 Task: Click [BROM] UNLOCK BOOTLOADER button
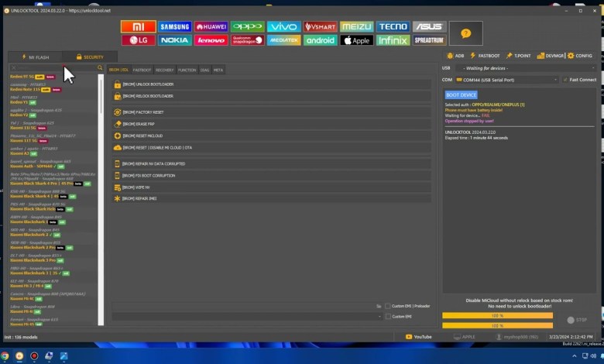coord(147,84)
